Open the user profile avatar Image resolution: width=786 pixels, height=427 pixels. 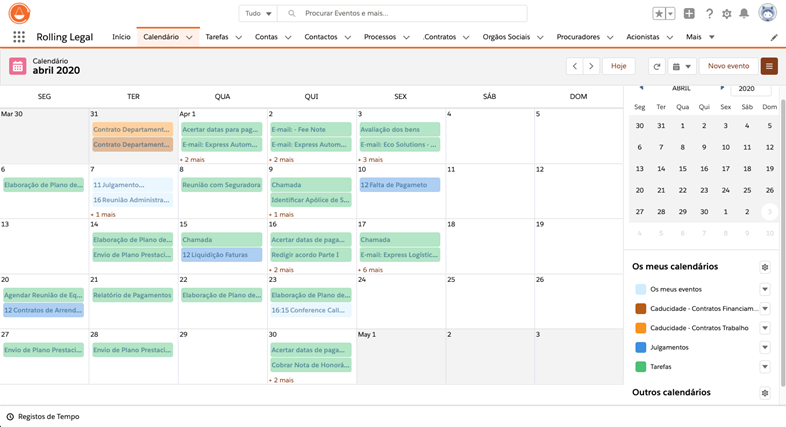[767, 13]
